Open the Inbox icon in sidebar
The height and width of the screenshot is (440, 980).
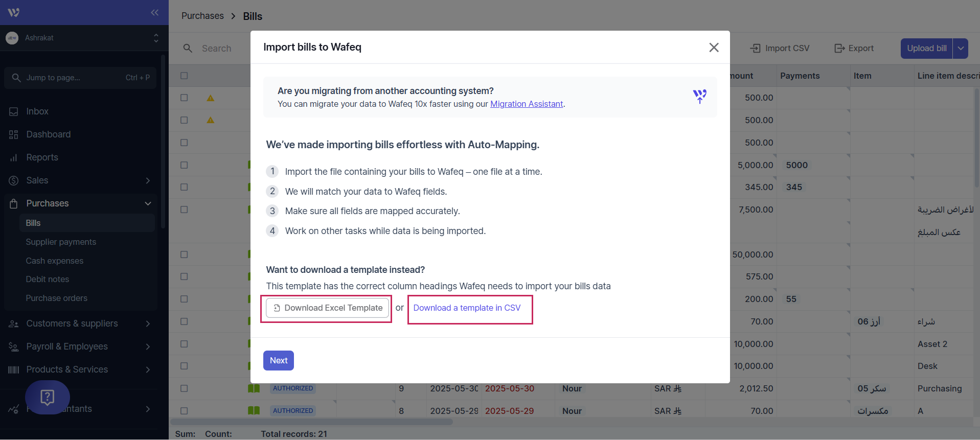click(14, 111)
